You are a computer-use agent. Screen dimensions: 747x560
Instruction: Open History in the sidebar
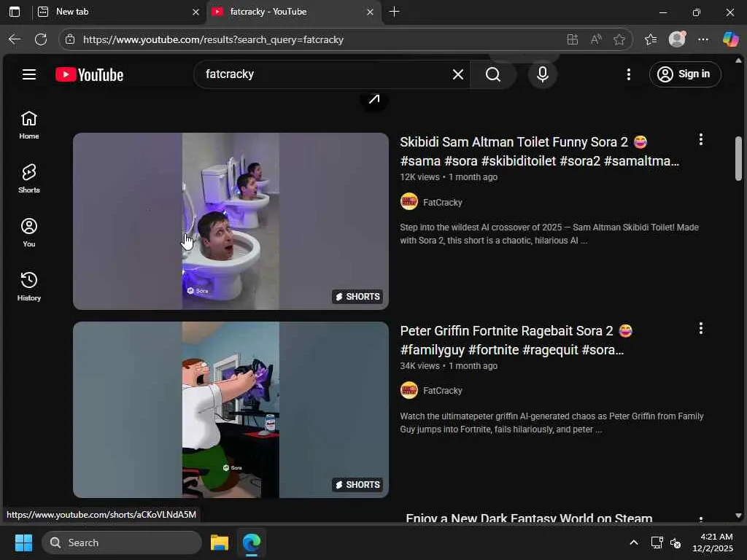click(x=29, y=287)
